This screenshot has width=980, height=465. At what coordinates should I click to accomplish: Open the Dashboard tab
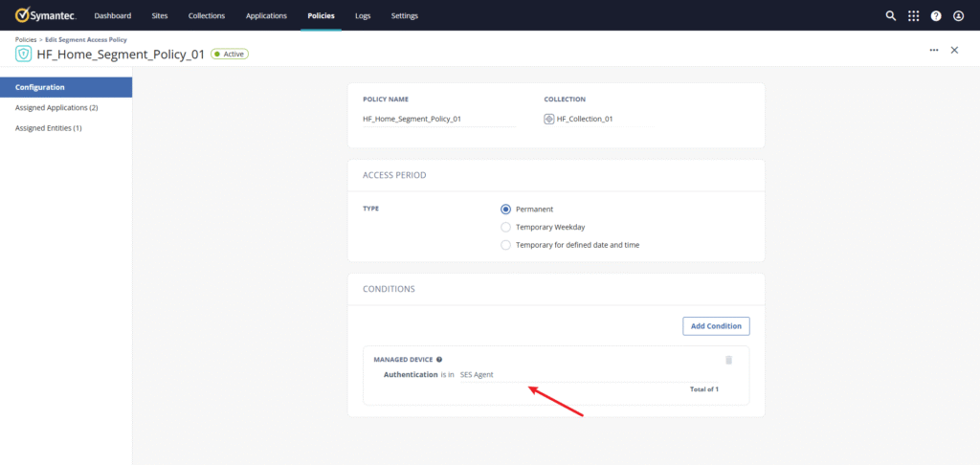113,15
